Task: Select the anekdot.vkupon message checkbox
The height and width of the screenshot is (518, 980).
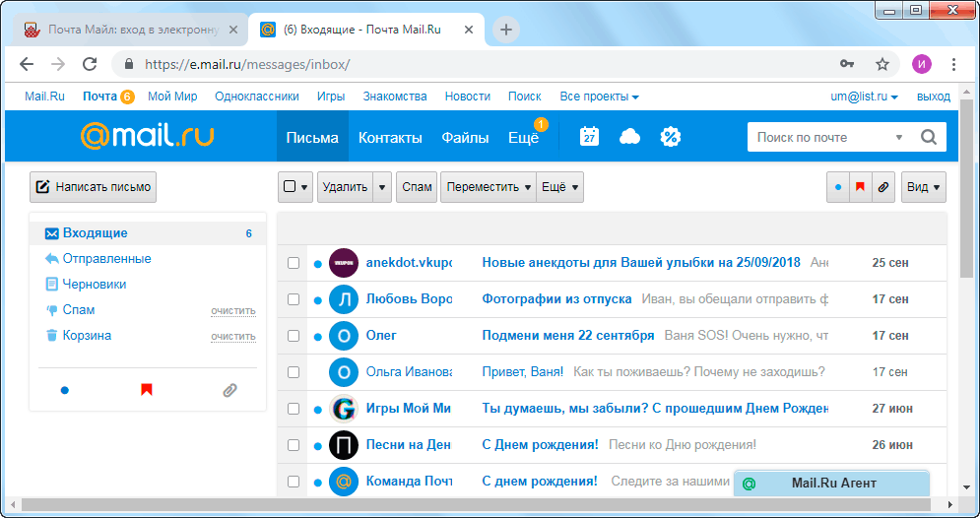Action: tap(293, 263)
